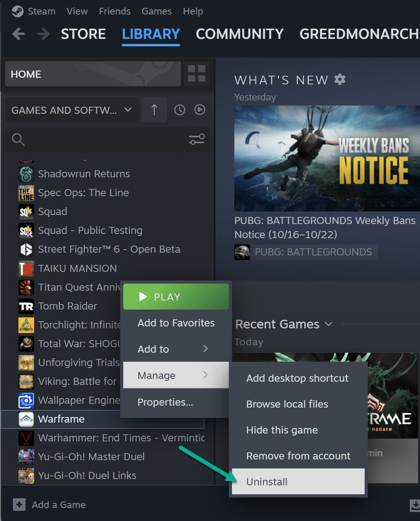420x521 pixels.
Task: Click into the library search field
Action: (x=107, y=139)
